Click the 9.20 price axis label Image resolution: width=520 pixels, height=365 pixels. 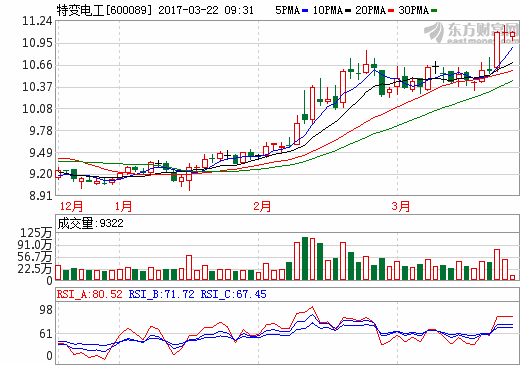[41, 174]
